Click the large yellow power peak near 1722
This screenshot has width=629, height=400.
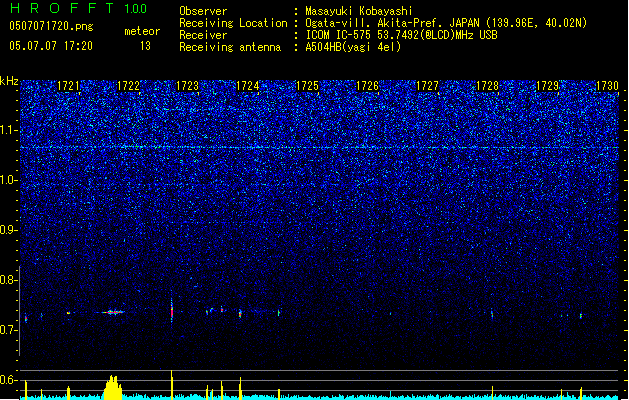(113, 387)
